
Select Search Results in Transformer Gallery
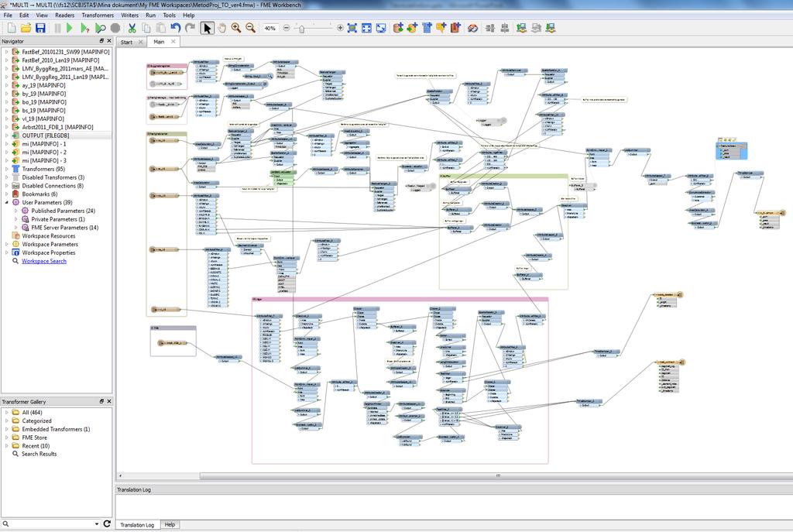[39, 454]
